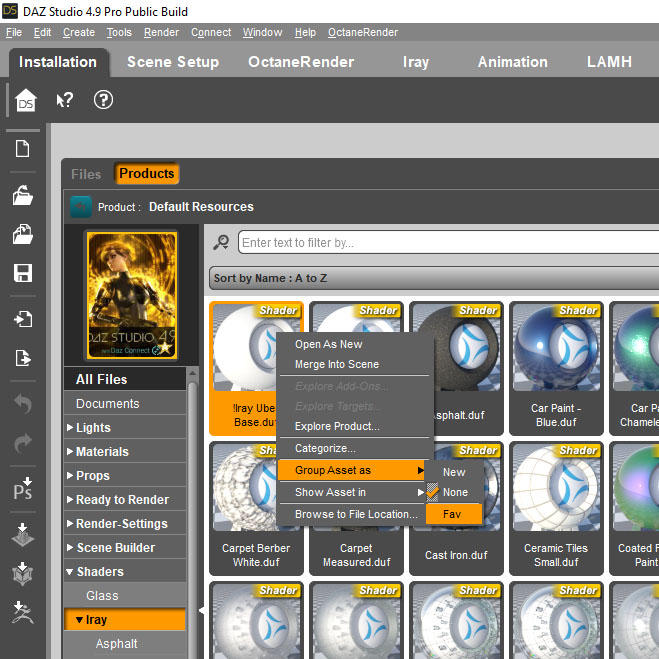Switch to Animation tab
This screenshot has width=659, height=659.
pyautogui.click(x=512, y=62)
